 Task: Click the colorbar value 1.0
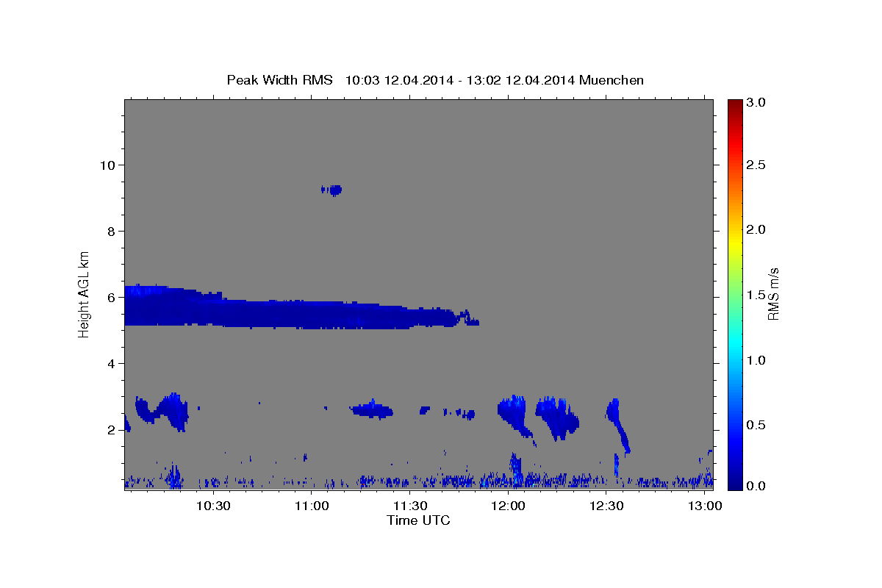pyautogui.click(x=757, y=360)
